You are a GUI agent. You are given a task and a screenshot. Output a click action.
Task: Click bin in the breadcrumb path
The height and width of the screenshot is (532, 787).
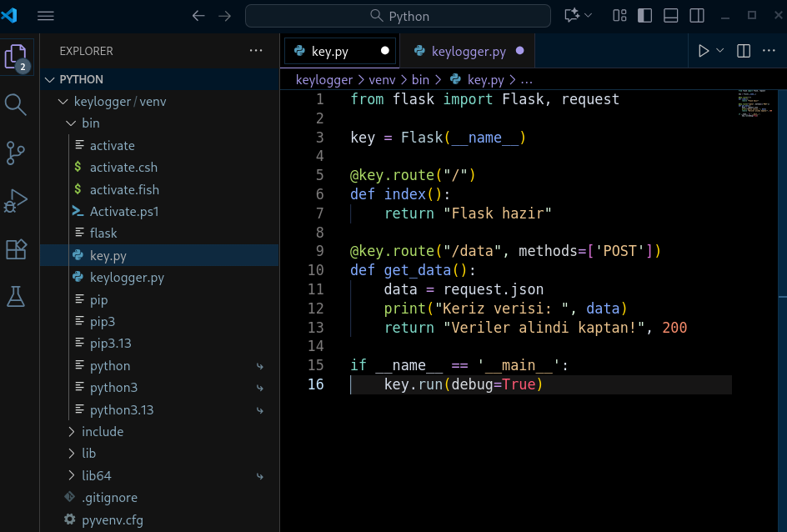click(421, 80)
